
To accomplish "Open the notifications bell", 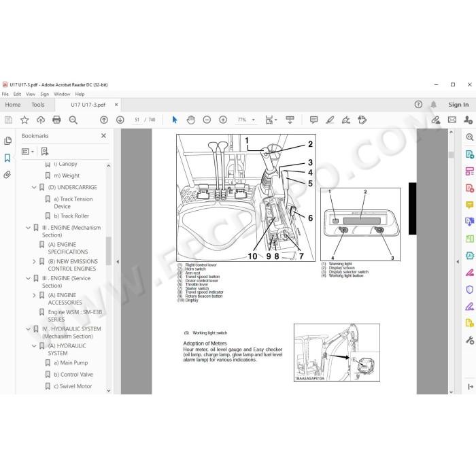I will 434,105.
